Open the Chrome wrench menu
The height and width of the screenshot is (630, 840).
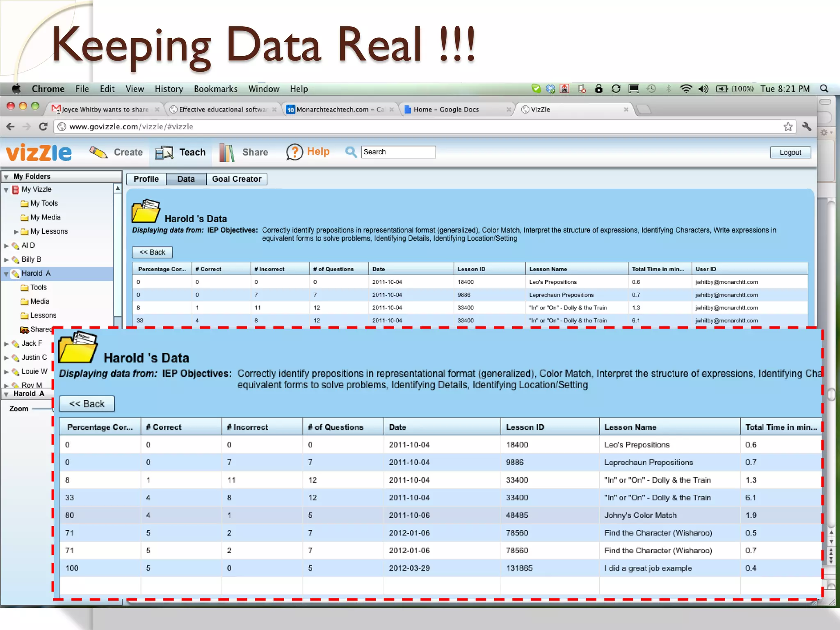pyautogui.click(x=807, y=127)
